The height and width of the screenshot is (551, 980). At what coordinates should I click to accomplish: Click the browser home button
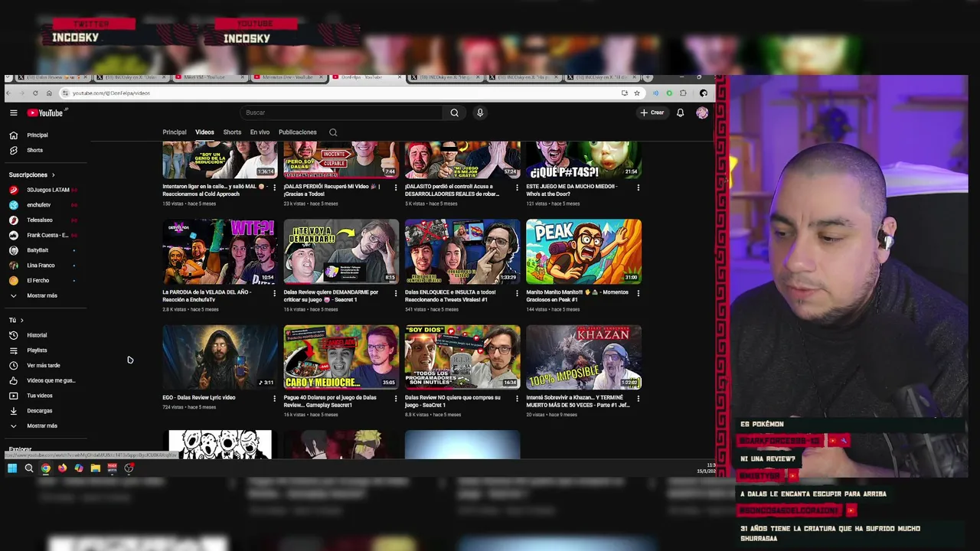(49, 93)
